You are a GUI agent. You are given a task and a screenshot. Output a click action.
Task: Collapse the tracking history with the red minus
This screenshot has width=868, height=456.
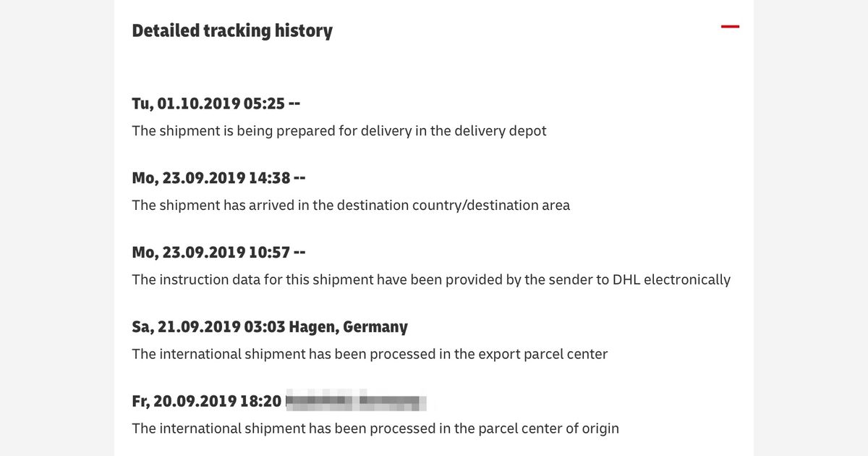tap(730, 27)
